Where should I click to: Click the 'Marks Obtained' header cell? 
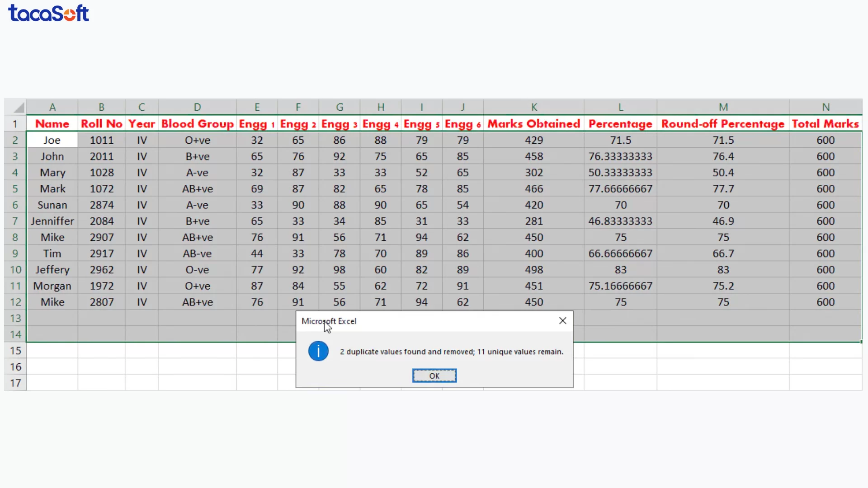tap(534, 124)
